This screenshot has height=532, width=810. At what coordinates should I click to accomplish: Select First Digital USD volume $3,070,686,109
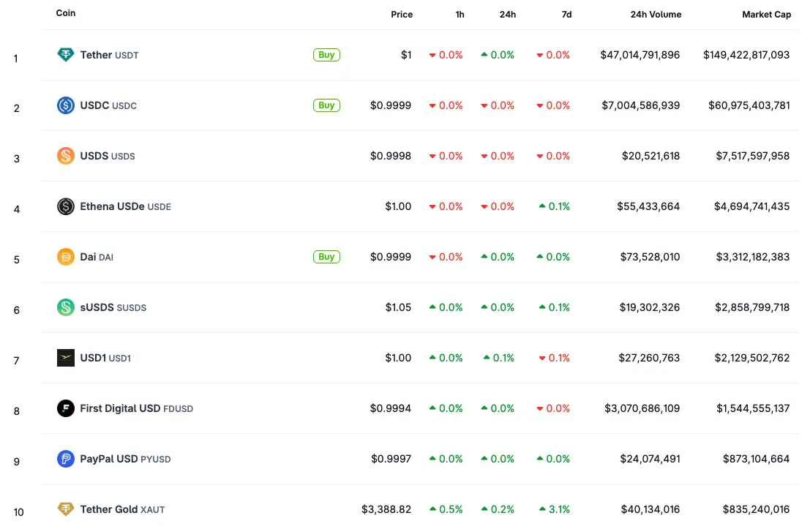pos(642,408)
